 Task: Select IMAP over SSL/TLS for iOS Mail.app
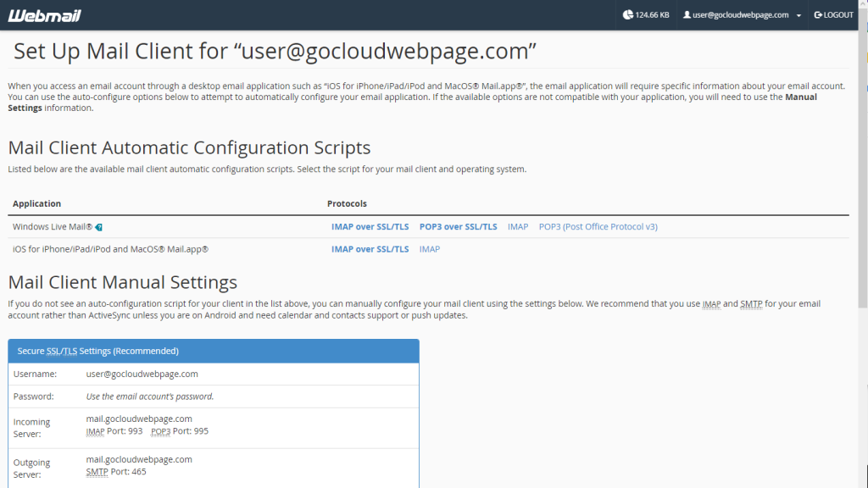[370, 249]
